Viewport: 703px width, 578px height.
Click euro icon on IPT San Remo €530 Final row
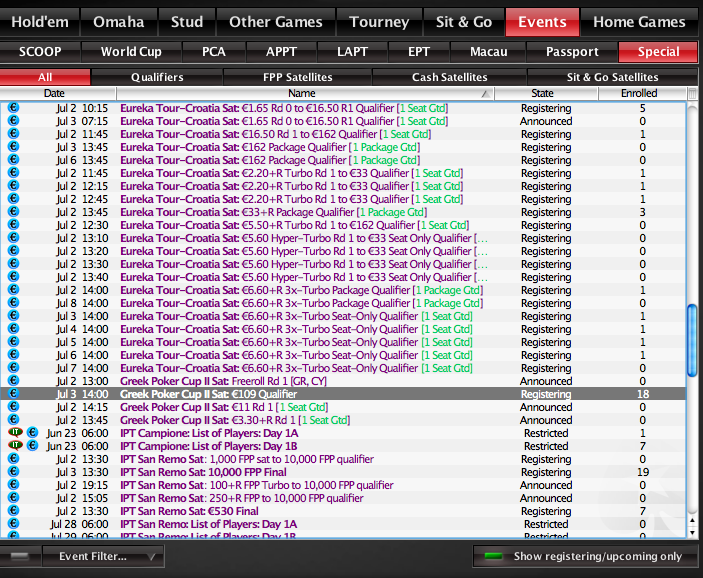[x=13, y=510]
